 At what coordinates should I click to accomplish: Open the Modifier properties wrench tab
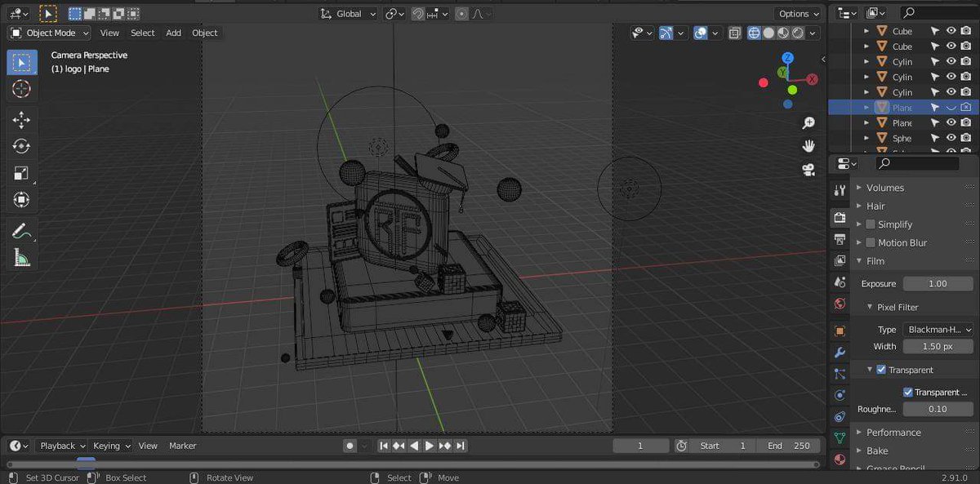coord(840,353)
